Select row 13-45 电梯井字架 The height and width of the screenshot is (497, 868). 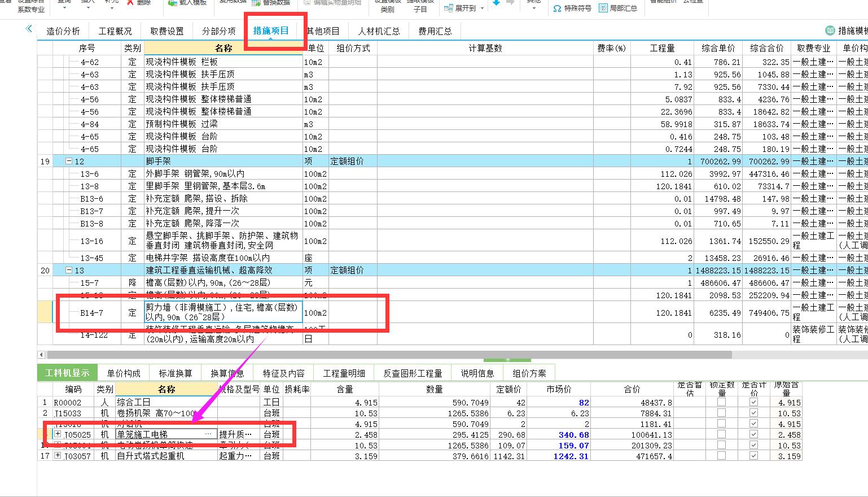coord(223,258)
